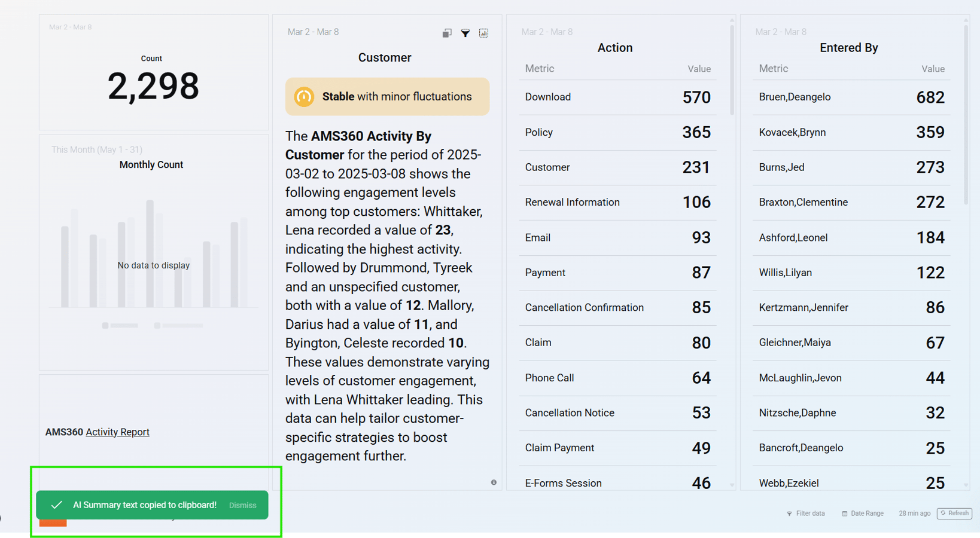This screenshot has height=538, width=980.
Task: Toggle the second legend item under Monthly Count
Action: click(x=178, y=325)
